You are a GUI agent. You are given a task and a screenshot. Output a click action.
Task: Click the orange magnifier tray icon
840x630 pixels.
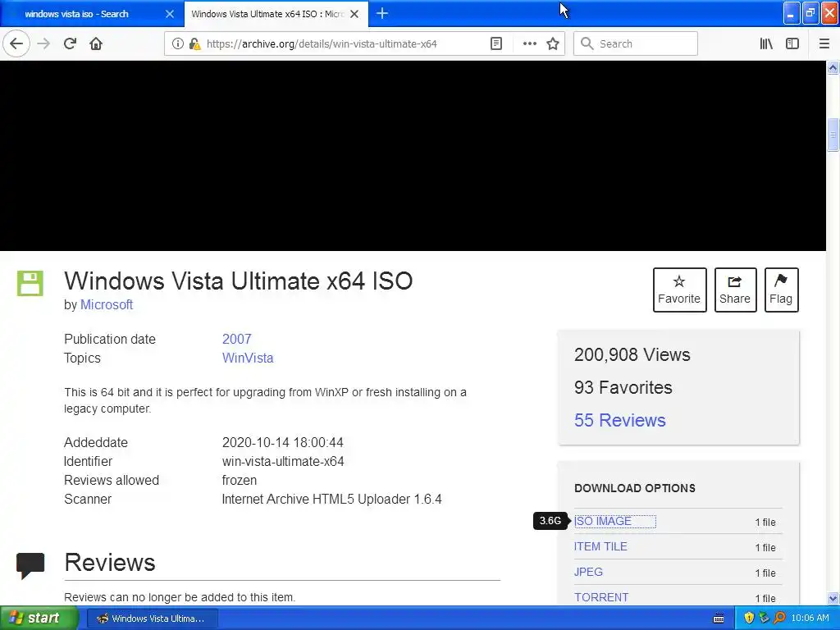click(x=779, y=618)
